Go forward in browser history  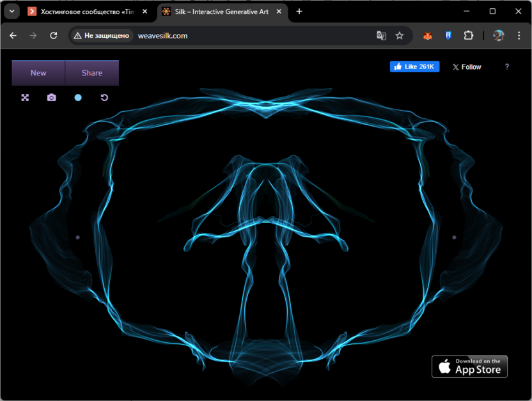coord(33,36)
